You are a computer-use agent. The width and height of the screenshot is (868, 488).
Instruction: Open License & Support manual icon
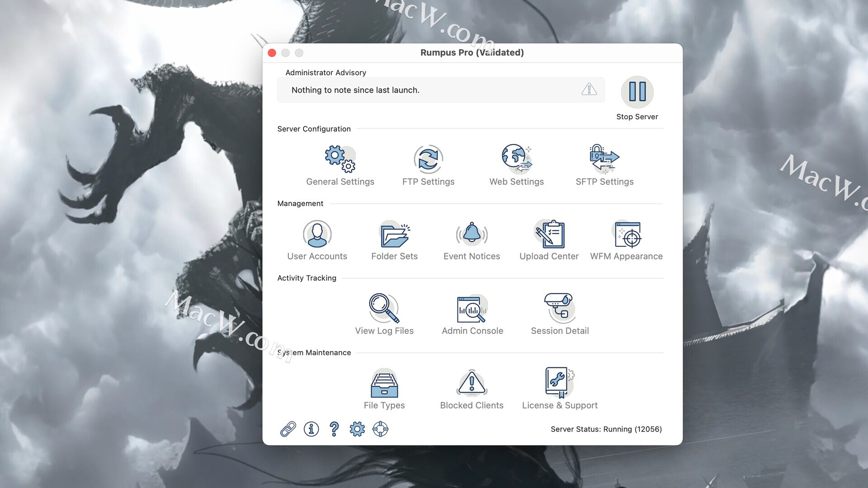coord(560,382)
